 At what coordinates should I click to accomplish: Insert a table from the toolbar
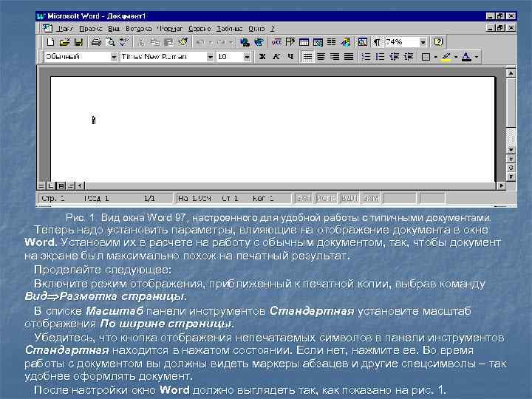(x=304, y=42)
